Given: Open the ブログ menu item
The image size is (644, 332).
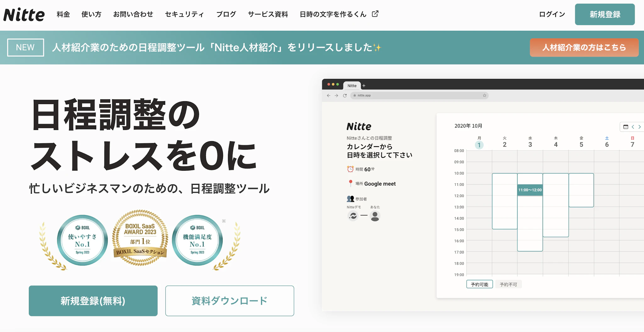Looking at the screenshot, I should (x=226, y=14).
